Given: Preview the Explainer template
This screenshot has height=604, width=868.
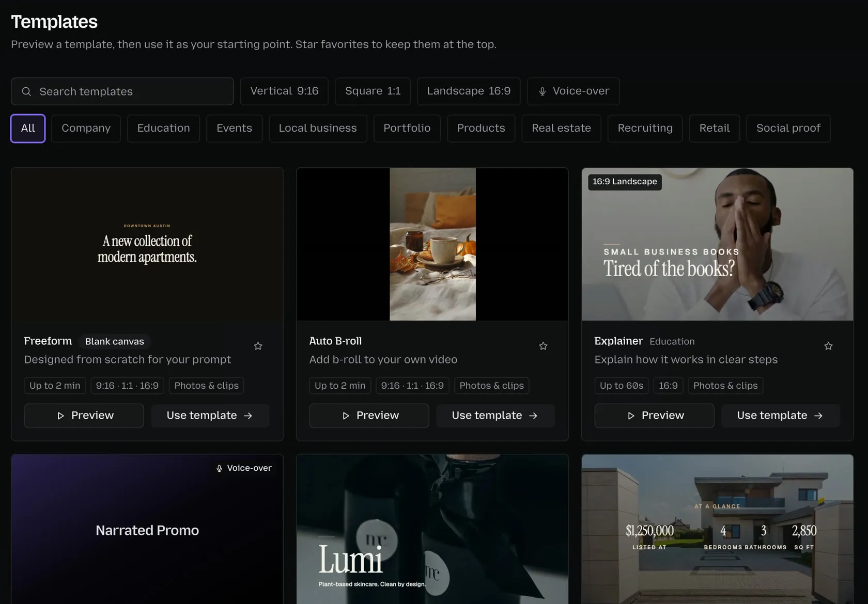Looking at the screenshot, I should coord(654,416).
